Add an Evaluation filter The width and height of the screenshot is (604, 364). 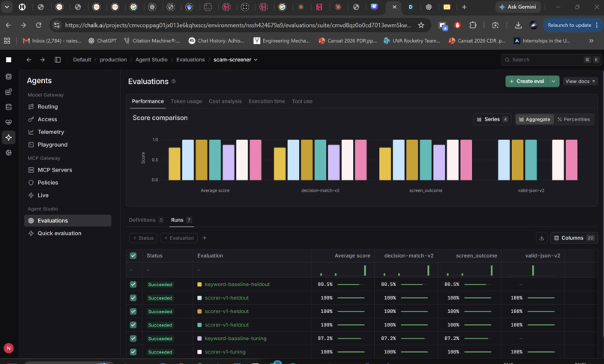[179, 238]
